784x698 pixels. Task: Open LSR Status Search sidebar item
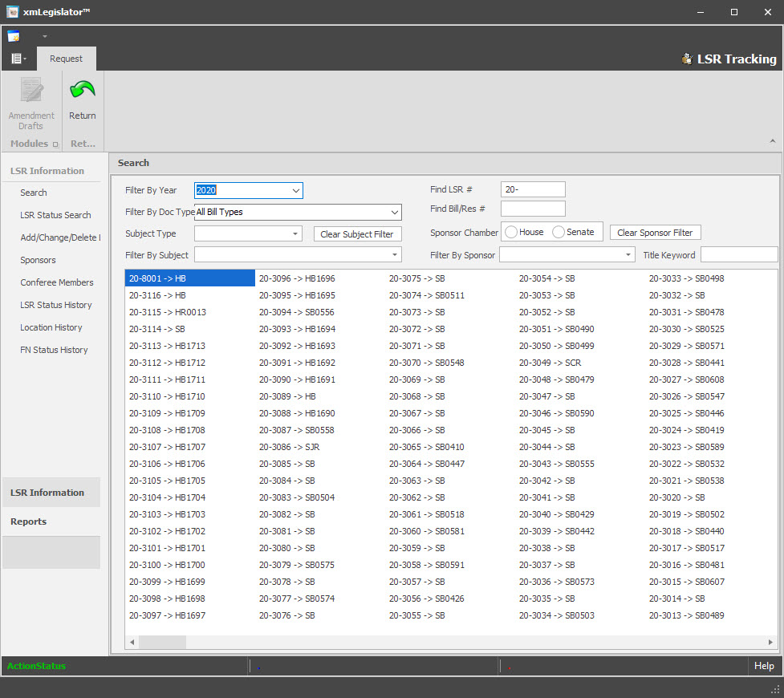pos(55,215)
